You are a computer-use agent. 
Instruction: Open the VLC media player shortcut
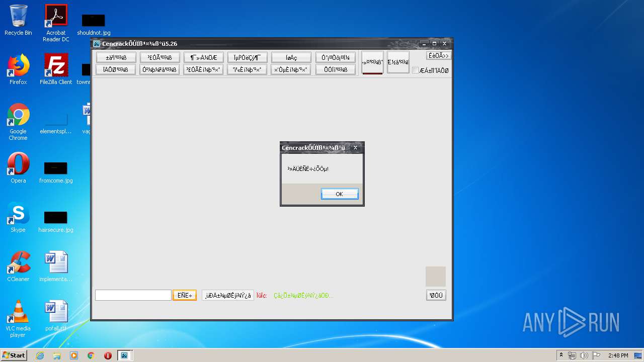(18, 319)
